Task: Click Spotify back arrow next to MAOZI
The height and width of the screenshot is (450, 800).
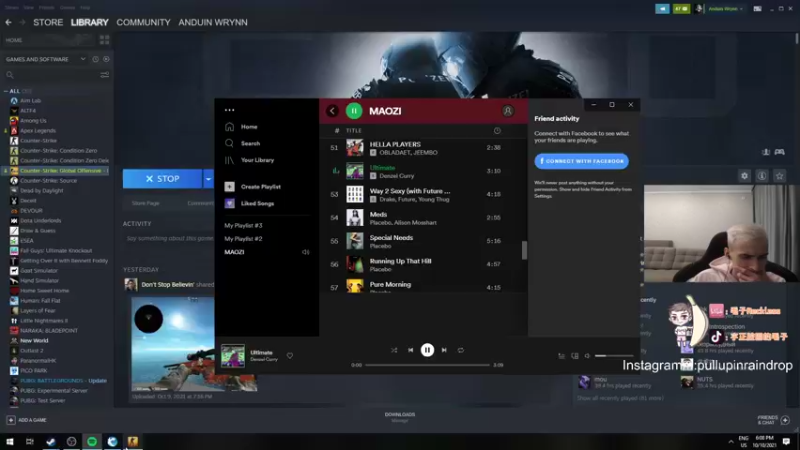Action: [332, 111]
